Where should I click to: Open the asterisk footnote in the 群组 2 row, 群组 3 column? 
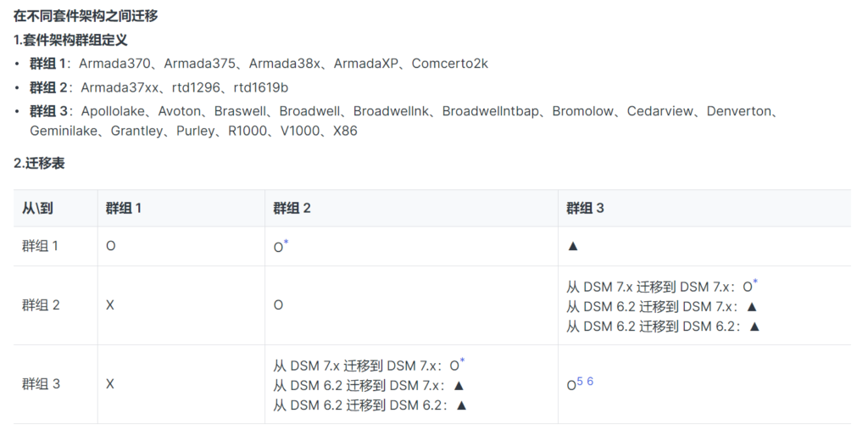[755, 282]
